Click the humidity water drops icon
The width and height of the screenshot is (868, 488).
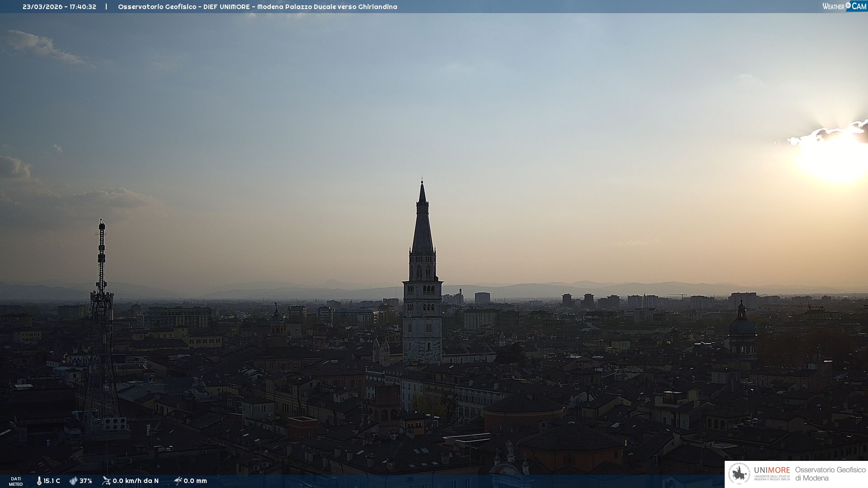click(73, 481)
